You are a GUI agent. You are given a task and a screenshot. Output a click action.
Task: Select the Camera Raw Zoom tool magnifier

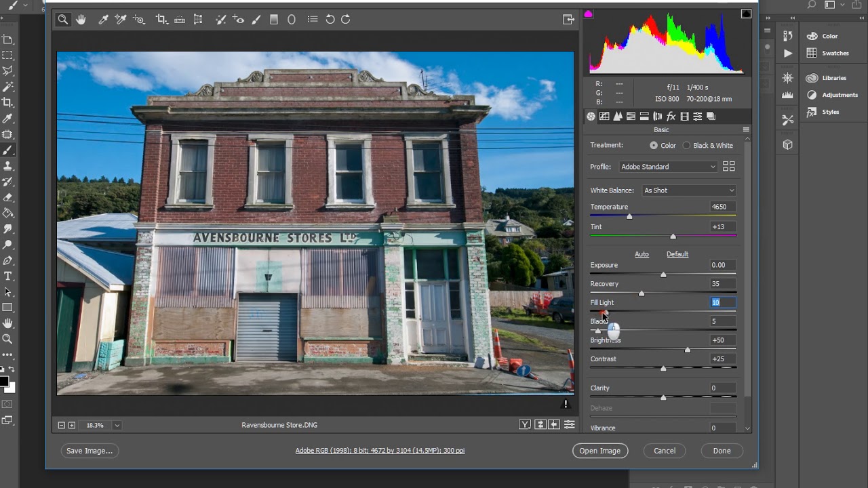pos(63,20)
